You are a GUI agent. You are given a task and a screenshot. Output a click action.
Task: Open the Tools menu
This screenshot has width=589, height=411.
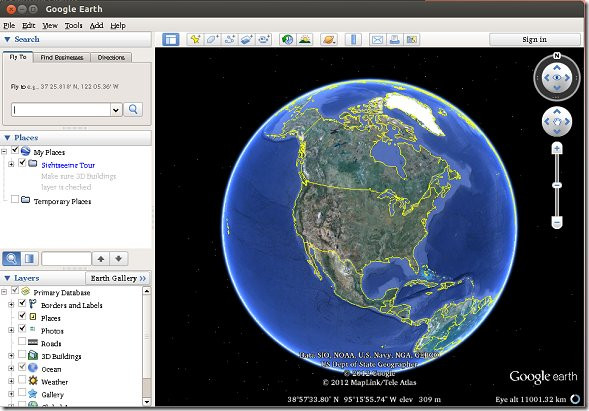(74, 26)
